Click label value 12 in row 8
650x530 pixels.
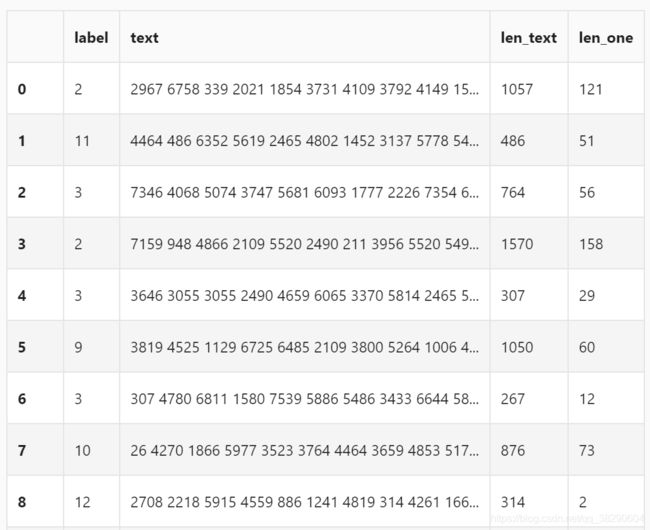click(82, 502)
